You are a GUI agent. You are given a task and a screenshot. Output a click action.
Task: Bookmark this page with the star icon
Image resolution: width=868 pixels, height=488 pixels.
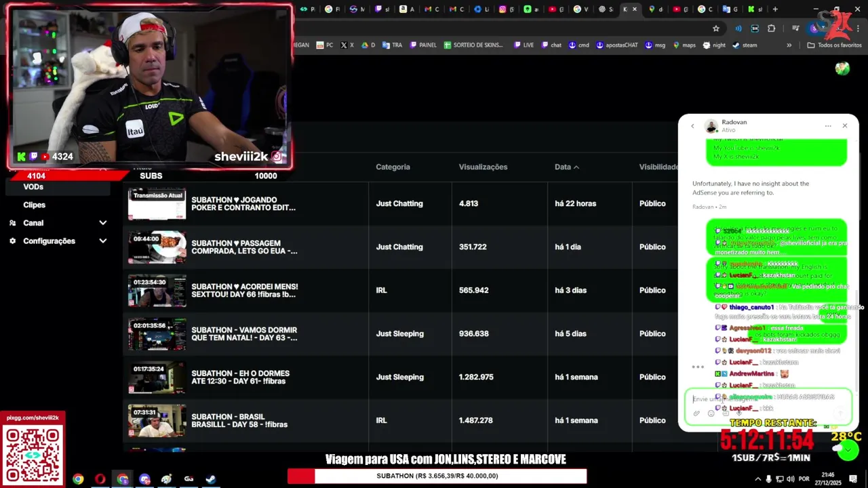(x=715, y=28)
